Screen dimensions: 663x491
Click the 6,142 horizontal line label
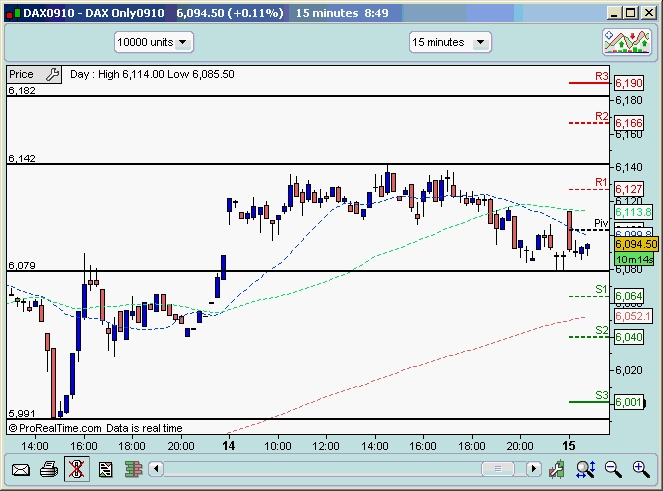(22, 159)
